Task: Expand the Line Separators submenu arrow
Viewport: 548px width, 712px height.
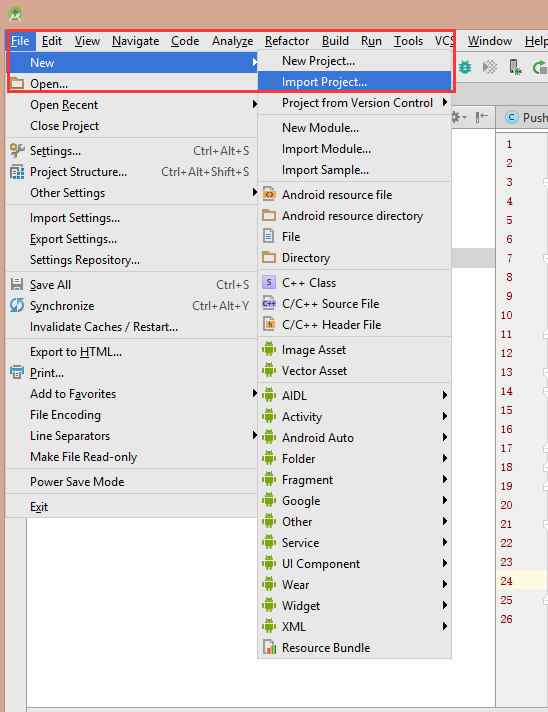Action: click(254, 435)
